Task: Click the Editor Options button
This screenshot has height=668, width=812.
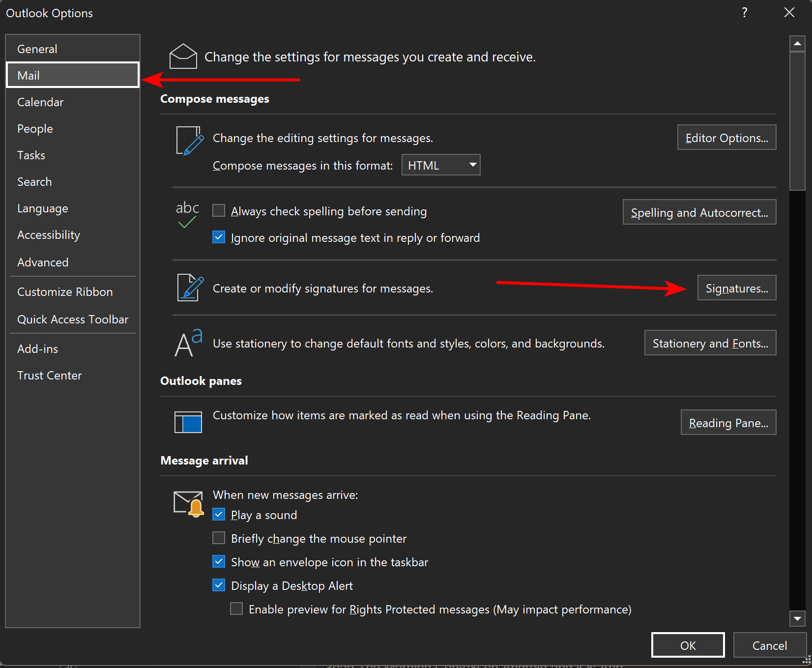Action: (x=726, y=137)
